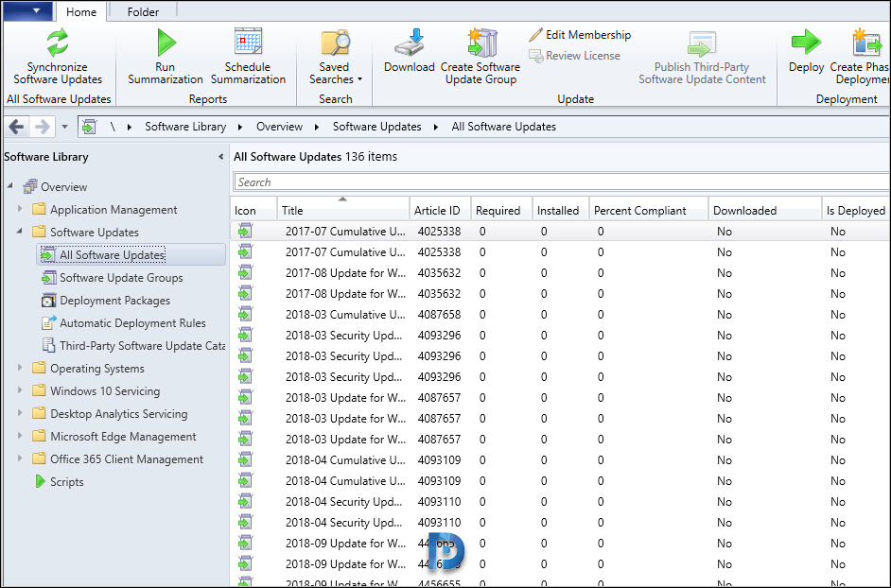
Task: Sort by Article ID column header
Action: [440, 210]
